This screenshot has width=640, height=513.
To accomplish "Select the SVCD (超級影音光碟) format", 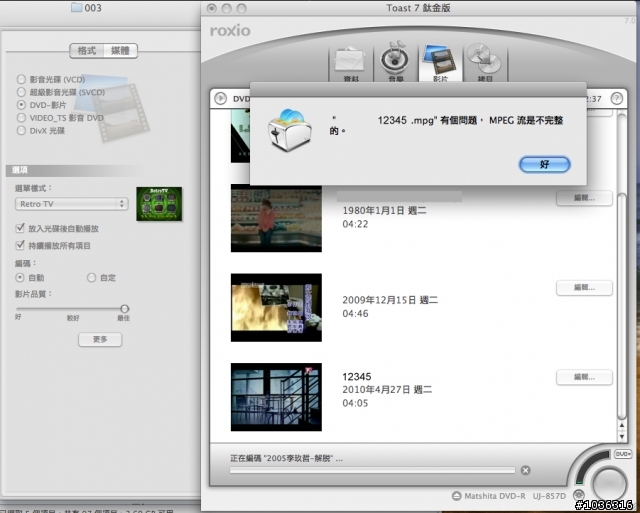I will 21,92.
